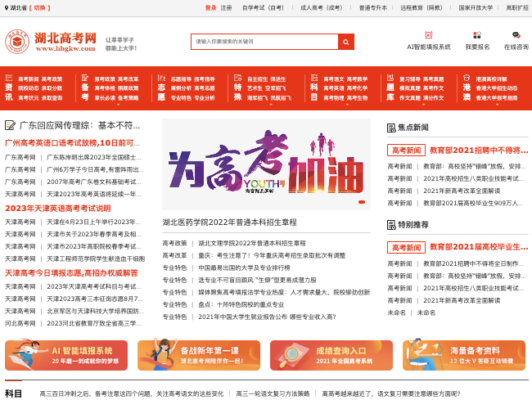This screenshot has height=409, width=532.
Task: Expand the 题库 section dropdown arrow
Action: coord(423,105)
